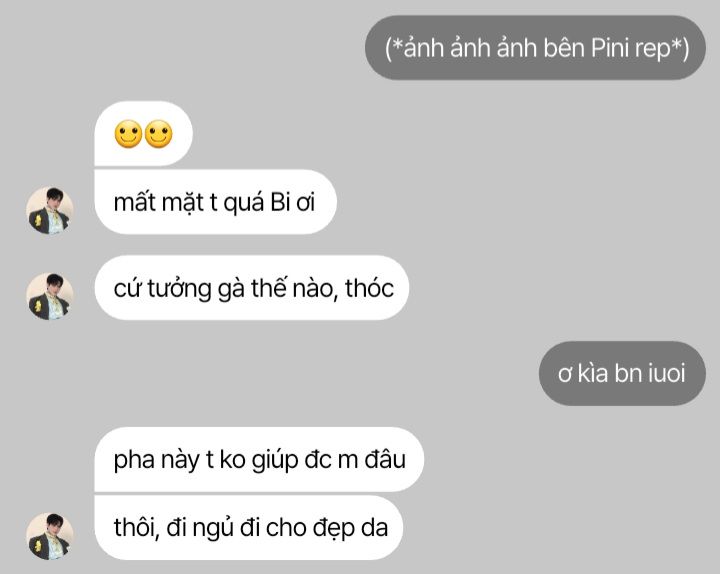Click the second smiley emoji
The width and height of the screenshot is (720, 574).
coord(158,134)
